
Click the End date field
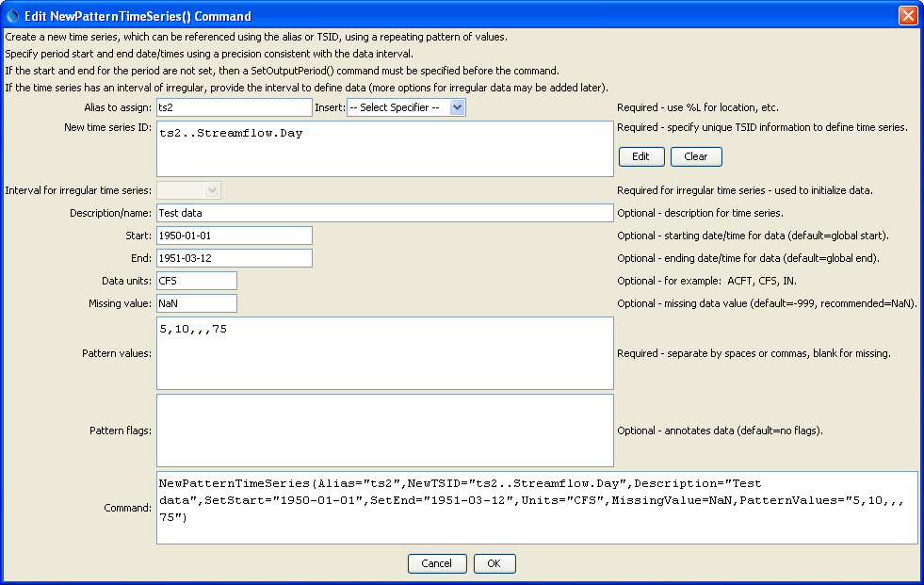click(234, 258)
